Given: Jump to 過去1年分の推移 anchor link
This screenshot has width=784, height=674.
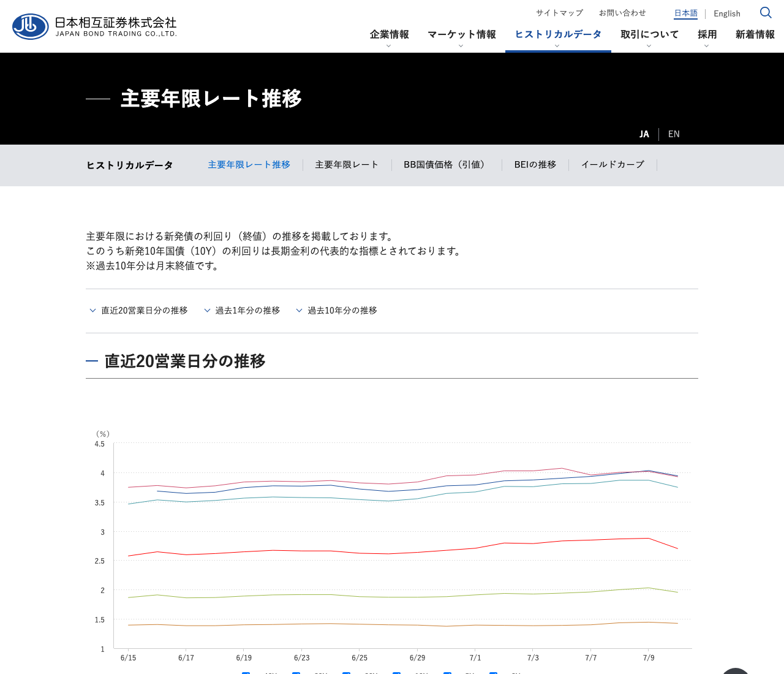Looking at the screenshot, I should [247, 311].
